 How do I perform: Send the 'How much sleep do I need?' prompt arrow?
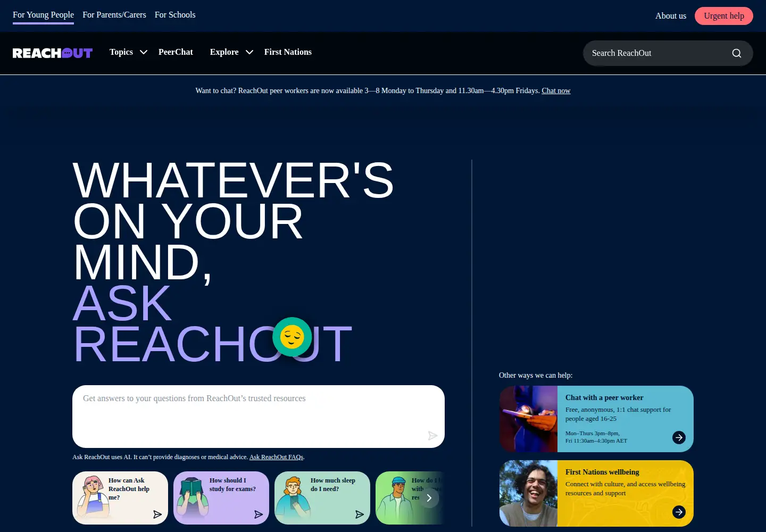pyautogui.click(x=360, y=514)
